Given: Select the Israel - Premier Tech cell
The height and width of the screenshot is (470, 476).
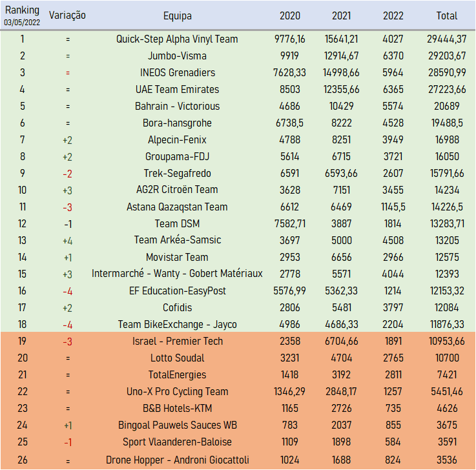Looking at the screenshot, I should pos(177,341).
